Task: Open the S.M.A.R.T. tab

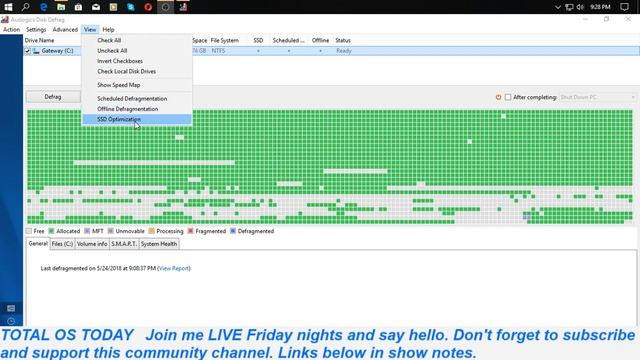Action: click(124, 244)
